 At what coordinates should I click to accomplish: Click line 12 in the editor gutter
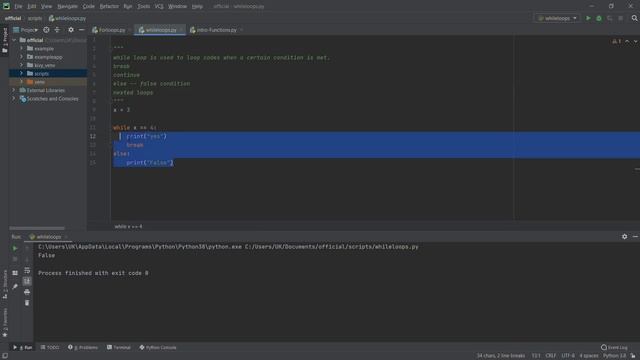[93, 136]
